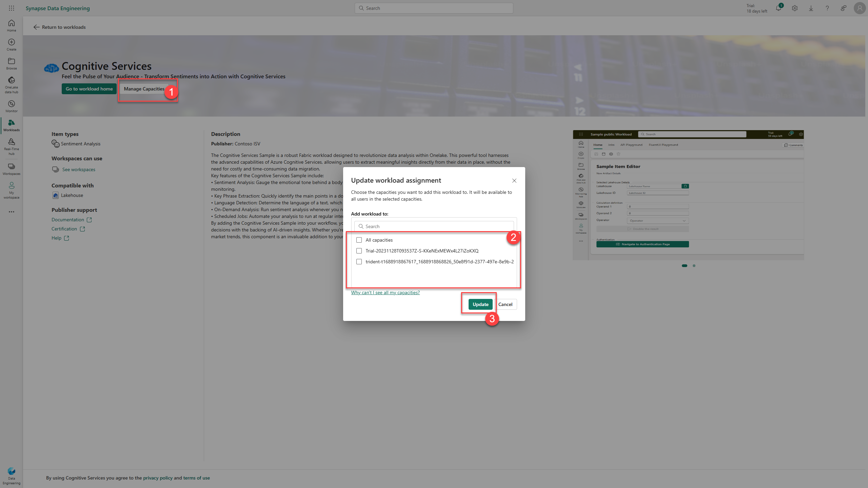868x488 pixels.
Task: Open the Create sidebar icon
Action: 12,44
